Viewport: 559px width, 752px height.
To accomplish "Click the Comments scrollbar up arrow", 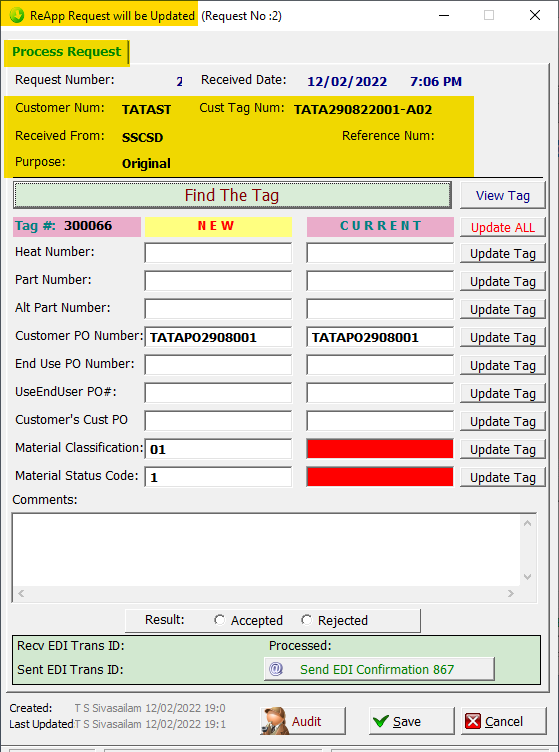I will point(527,523).
